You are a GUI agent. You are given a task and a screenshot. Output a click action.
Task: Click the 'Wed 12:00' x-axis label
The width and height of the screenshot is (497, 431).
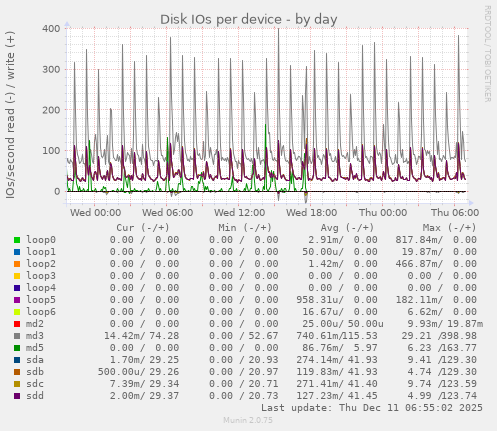click(239, 213)
